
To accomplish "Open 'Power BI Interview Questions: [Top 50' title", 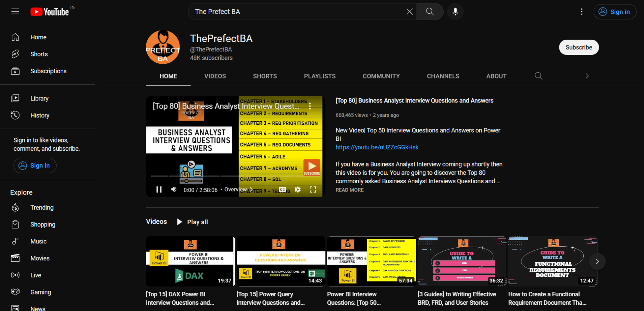I will tap(354, 299).
